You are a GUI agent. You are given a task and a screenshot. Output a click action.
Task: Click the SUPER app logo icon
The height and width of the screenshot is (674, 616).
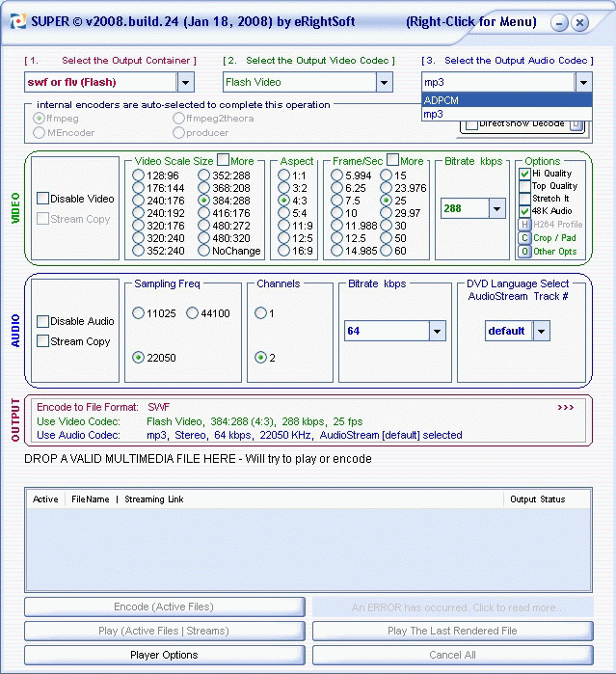click(x=18, y=22)
